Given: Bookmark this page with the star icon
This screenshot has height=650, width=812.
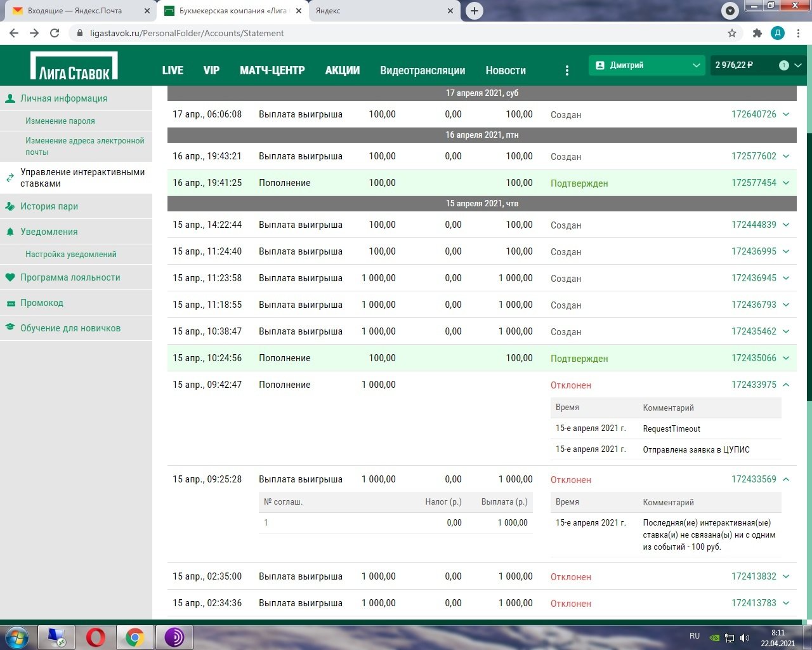Looking at the screenshot, I should [732, 33].
